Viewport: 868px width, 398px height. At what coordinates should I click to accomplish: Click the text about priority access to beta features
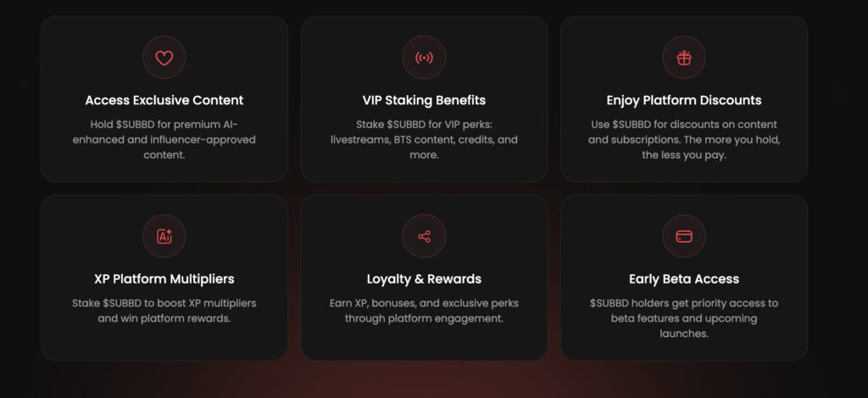point(684,318)
